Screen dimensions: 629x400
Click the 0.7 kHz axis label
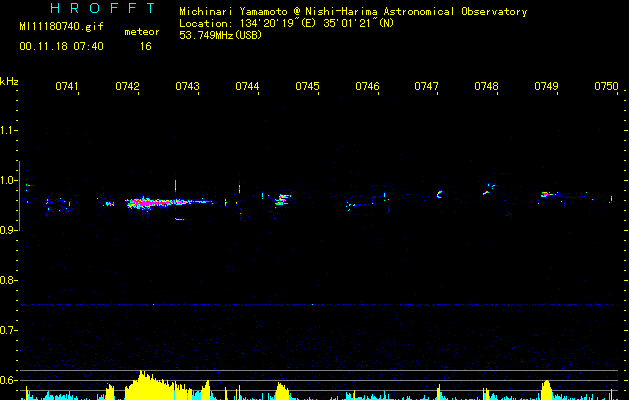[x=8, y=330]
